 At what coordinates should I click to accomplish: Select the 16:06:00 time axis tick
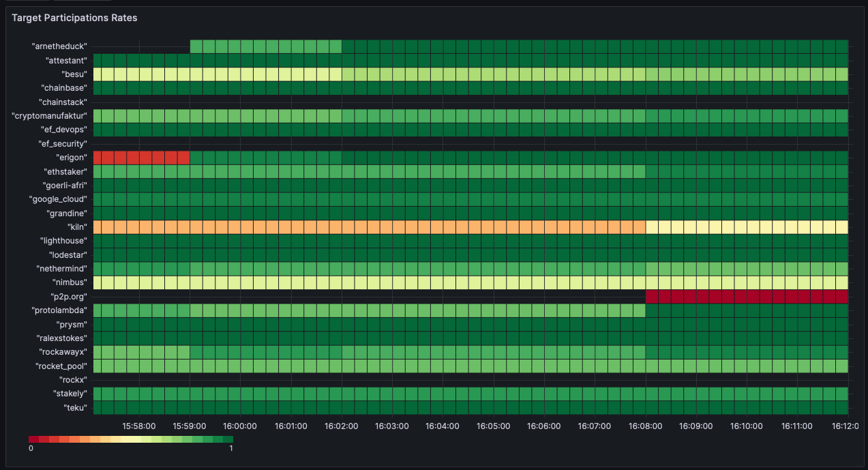point(543,426)
